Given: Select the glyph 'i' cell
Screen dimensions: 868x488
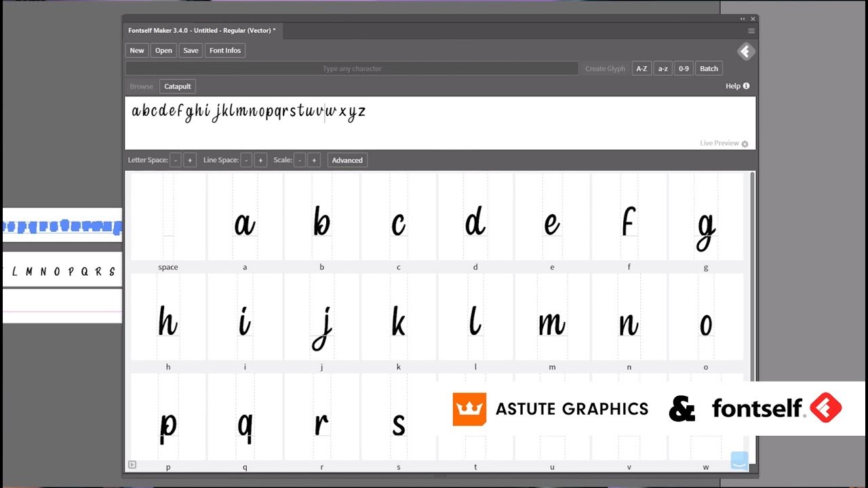Looking at the screenshot, I should [x=245, y=317].
